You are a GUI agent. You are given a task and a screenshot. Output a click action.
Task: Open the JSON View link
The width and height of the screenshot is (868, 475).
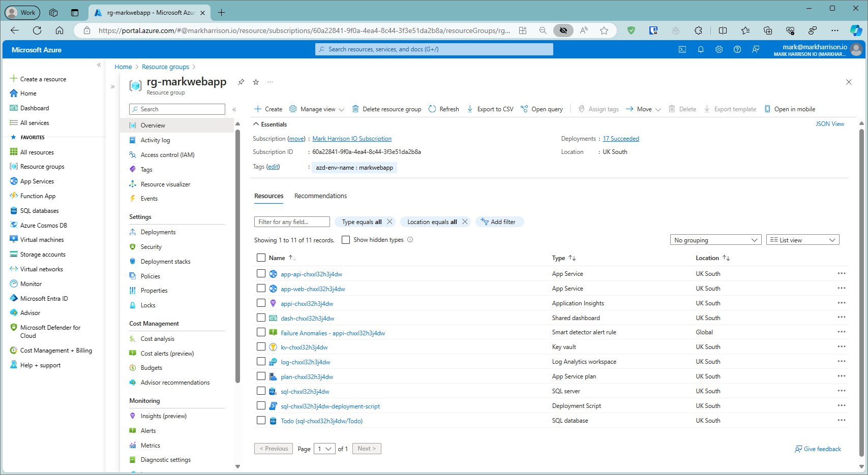pos(829,124)
